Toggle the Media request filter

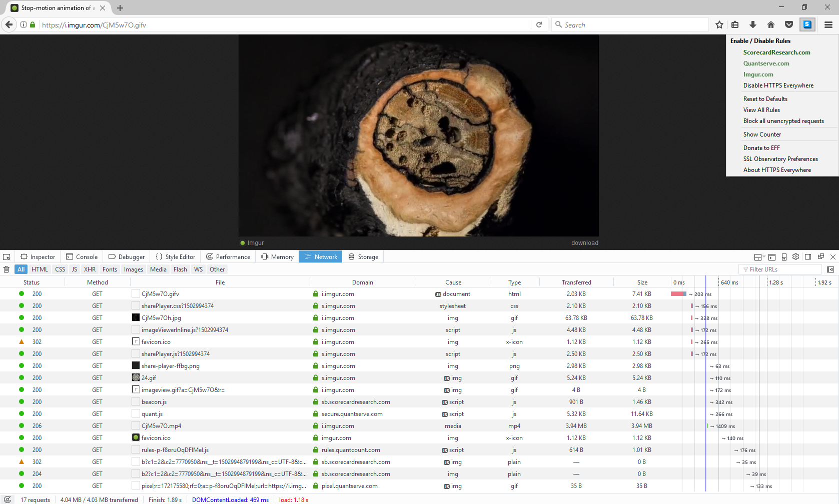pos(158,269)
